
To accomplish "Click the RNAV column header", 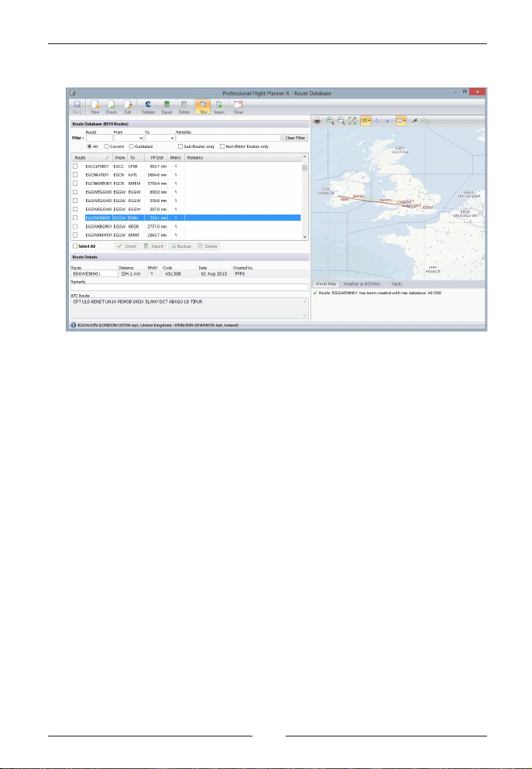I will point(176,158).
